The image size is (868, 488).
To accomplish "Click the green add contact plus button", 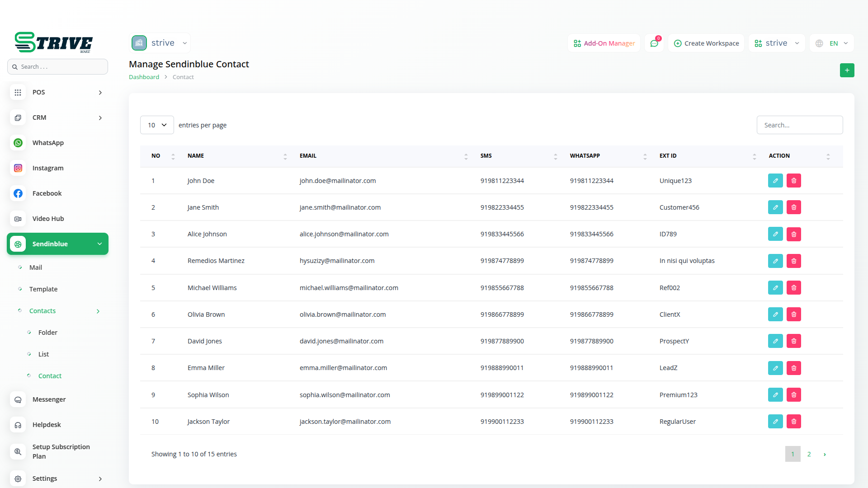I will coord(847,70).
